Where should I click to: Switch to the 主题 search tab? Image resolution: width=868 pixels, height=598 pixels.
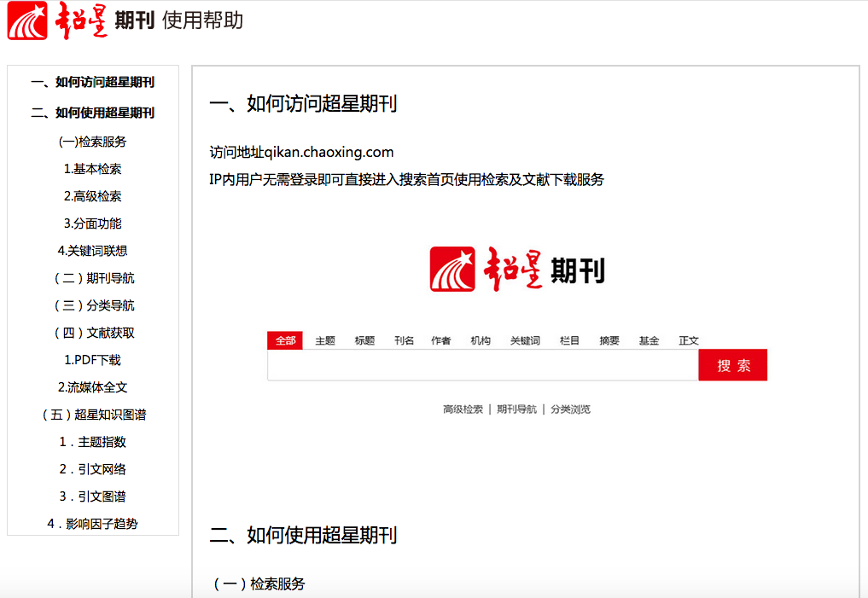pyautogui.click(x=325, y=340)
